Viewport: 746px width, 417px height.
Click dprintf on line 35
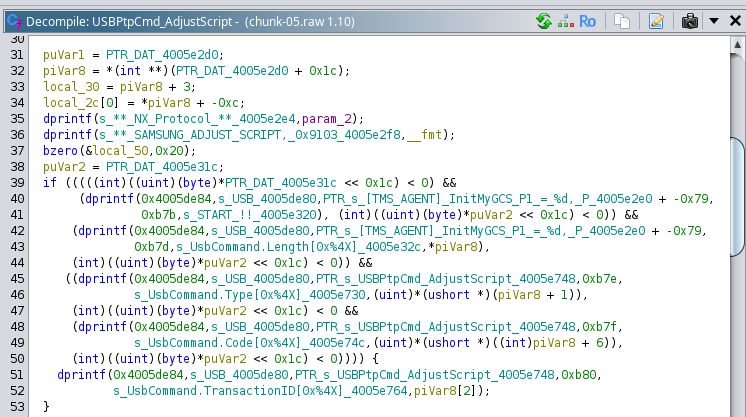(x=67, y=119)
